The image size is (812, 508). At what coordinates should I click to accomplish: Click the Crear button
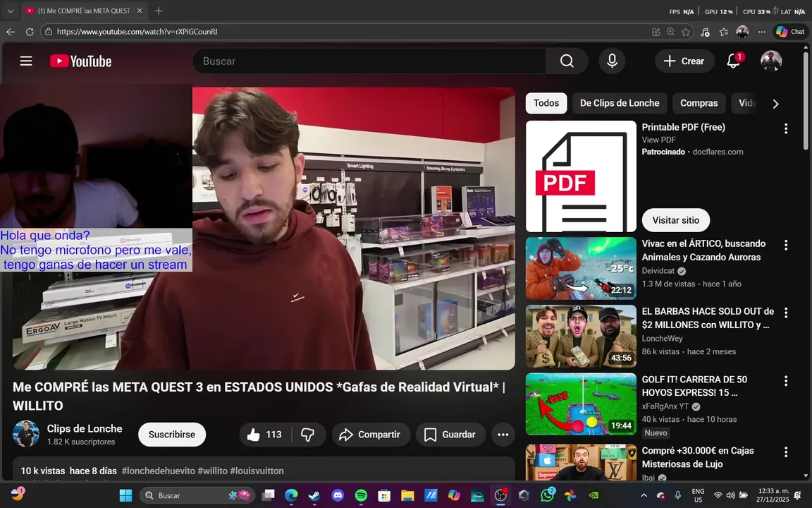click(684, 61)
